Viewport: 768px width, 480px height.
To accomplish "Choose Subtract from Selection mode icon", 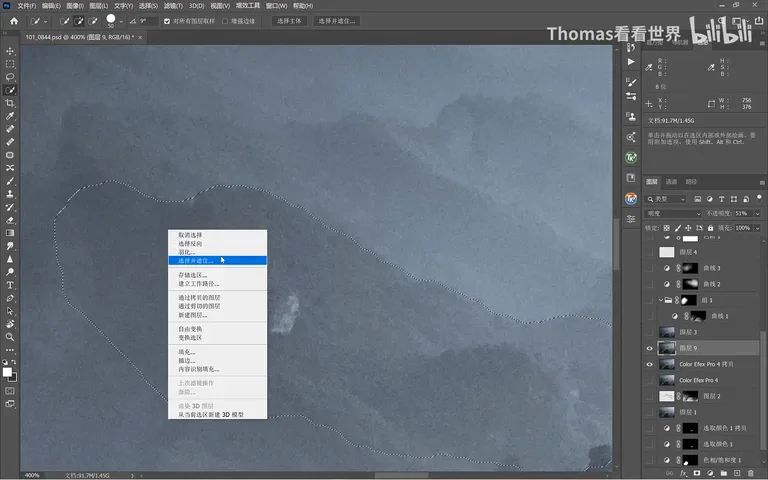I will [x=93, y=21].
